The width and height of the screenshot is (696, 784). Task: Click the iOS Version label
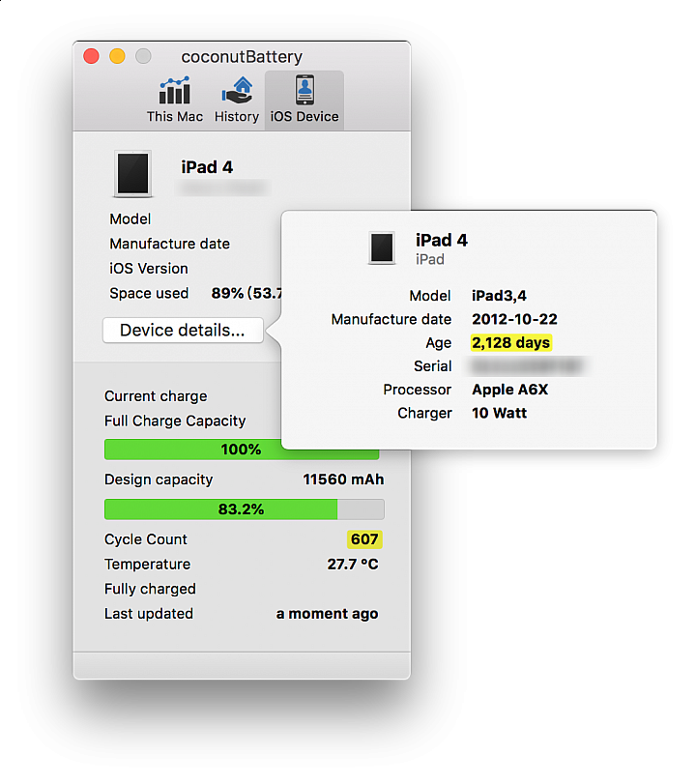149,269
